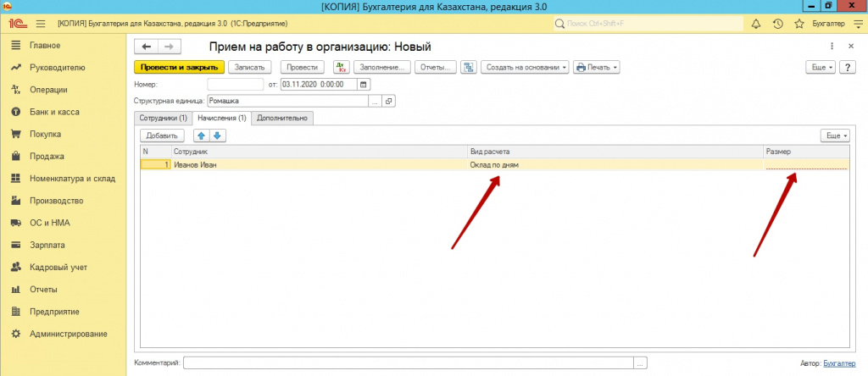Open the 1C main hamburger menu
The height and width of the screenshot is (376, 868).
[x=41, y=24]
